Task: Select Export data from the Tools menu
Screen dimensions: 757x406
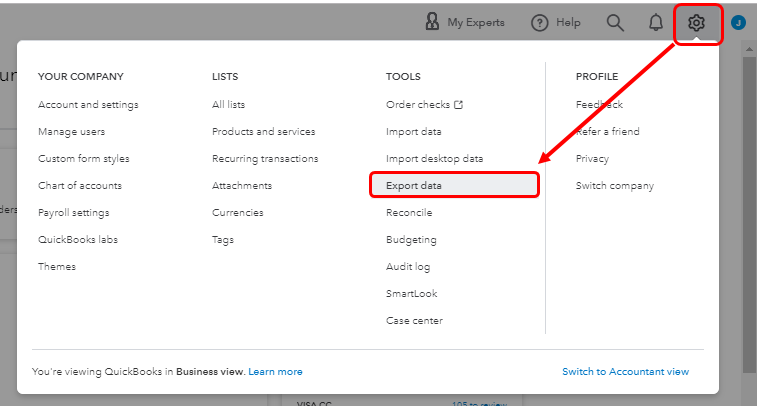Action: pyautogui.click(x=414, y=186)
